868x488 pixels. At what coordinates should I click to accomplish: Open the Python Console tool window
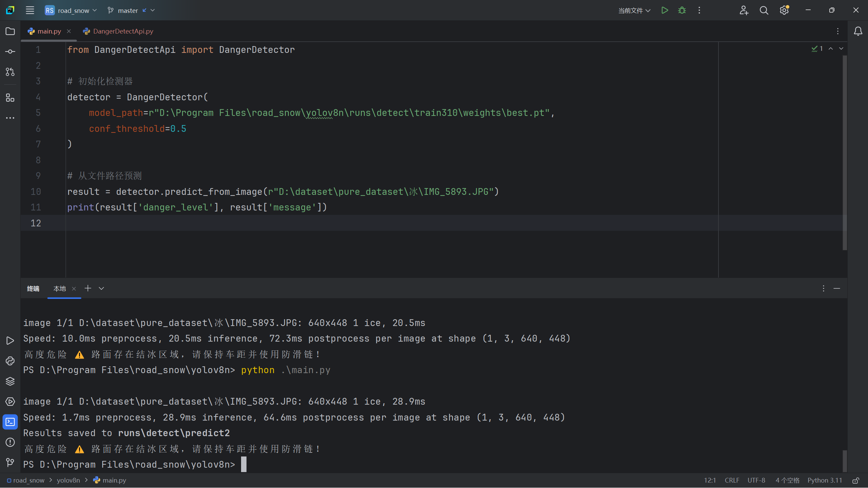click(x=10, y=361)
